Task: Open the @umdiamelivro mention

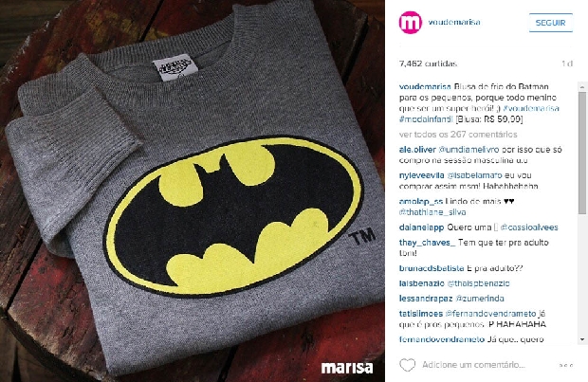Action: pos(469,150)
